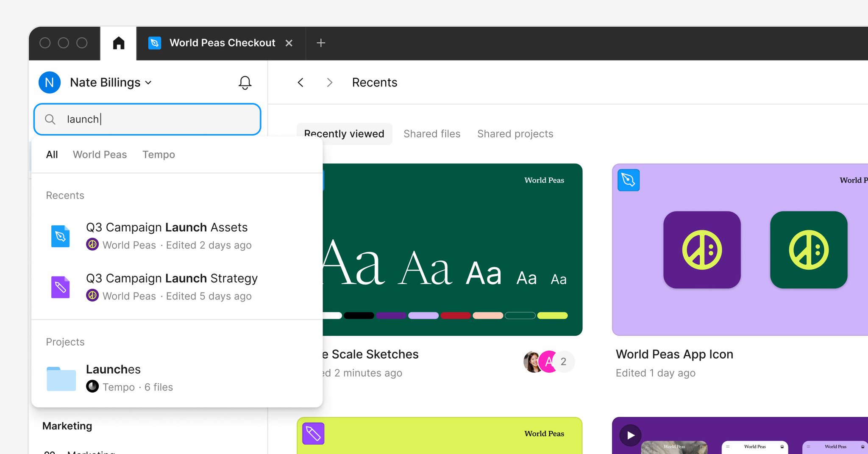The image size is (868, 454).
Task: Go to the Home tab
Action: click(119, 43)
